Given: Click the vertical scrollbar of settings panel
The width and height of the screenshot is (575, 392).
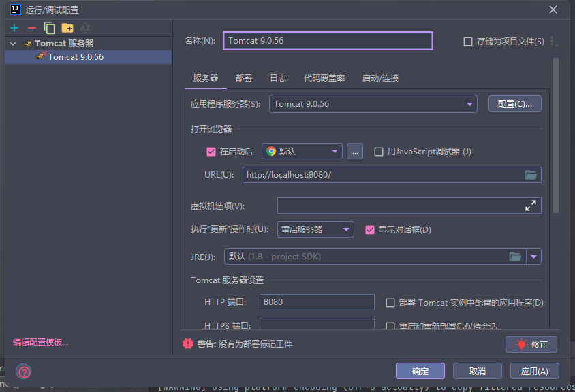Looking at the screenshot, I should click(x=556, y=135).
